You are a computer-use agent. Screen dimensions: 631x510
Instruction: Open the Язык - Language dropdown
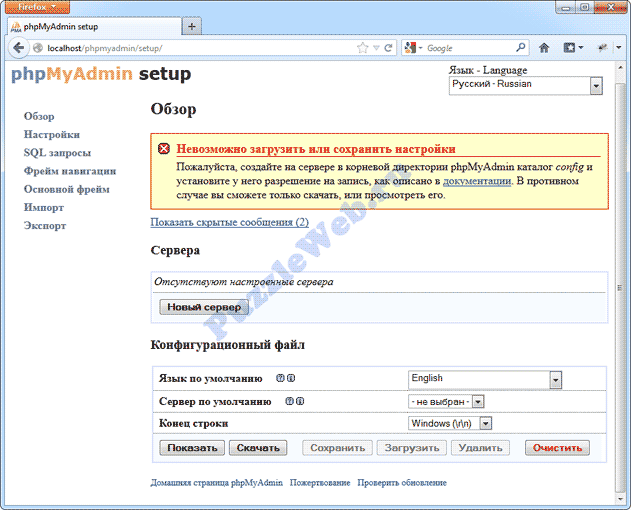click(x=526, y=85)
